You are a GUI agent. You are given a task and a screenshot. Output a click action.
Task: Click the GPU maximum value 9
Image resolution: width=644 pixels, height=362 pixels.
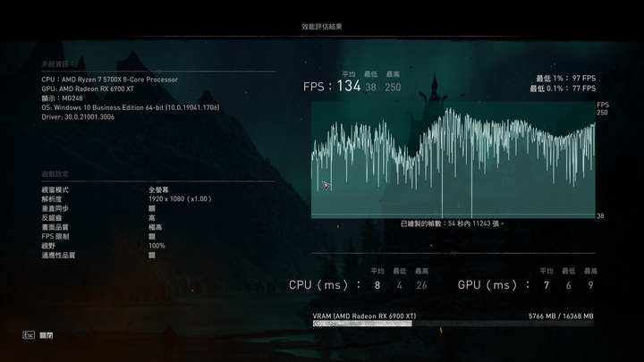[x=590, y=285]
